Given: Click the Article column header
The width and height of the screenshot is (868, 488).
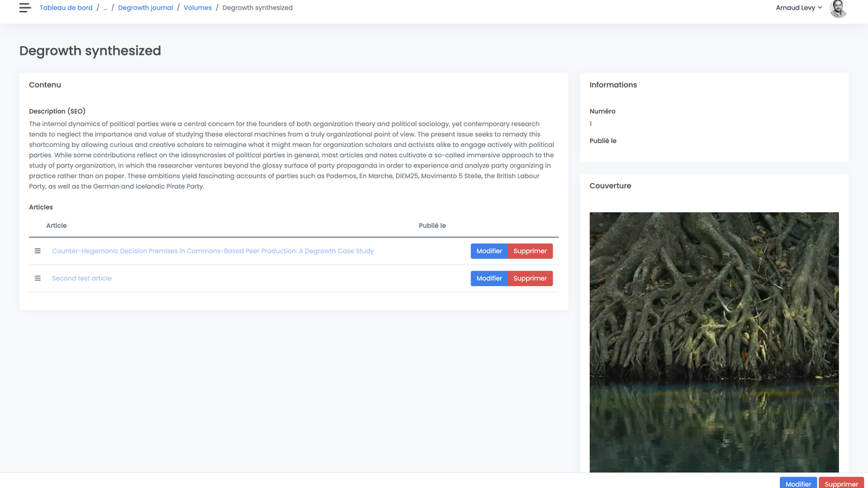Looking at the screenshot, I should point(56,226).
